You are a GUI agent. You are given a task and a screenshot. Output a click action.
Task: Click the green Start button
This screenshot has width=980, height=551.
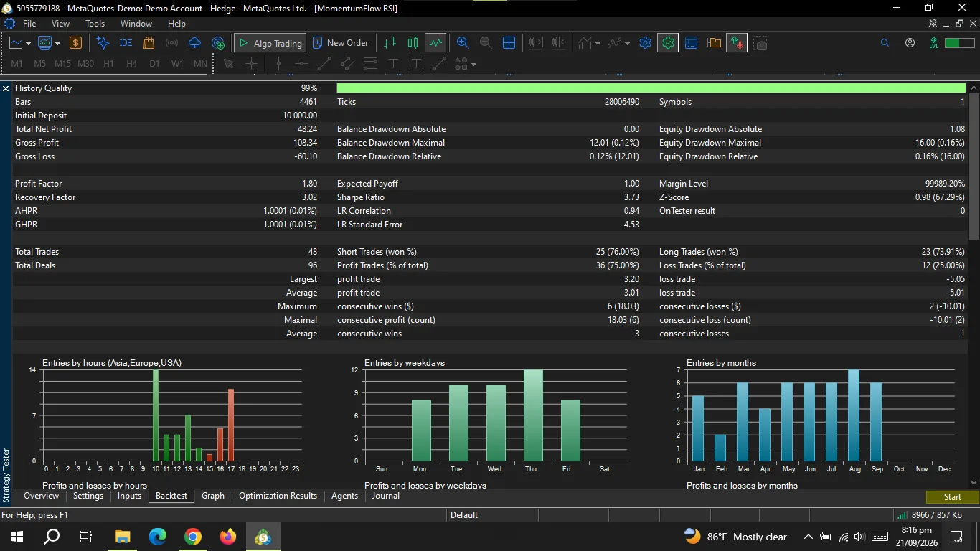tap(952, 497)
